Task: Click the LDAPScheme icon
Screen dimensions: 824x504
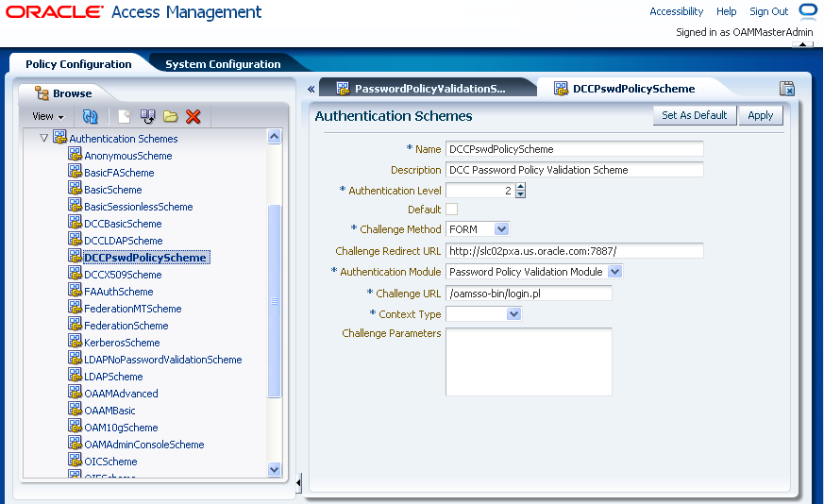Action: coord(75,376)
